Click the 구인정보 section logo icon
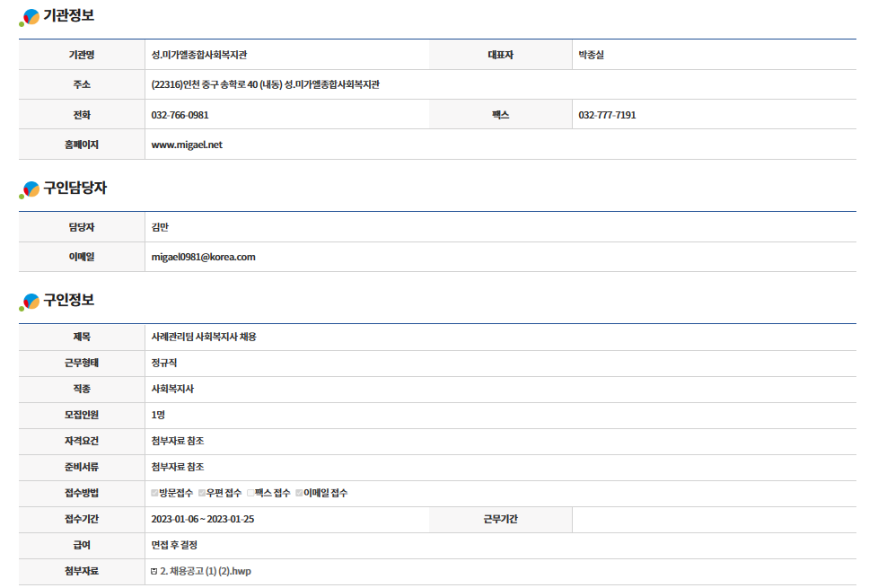Screen dimensions: 869x588 30,302
